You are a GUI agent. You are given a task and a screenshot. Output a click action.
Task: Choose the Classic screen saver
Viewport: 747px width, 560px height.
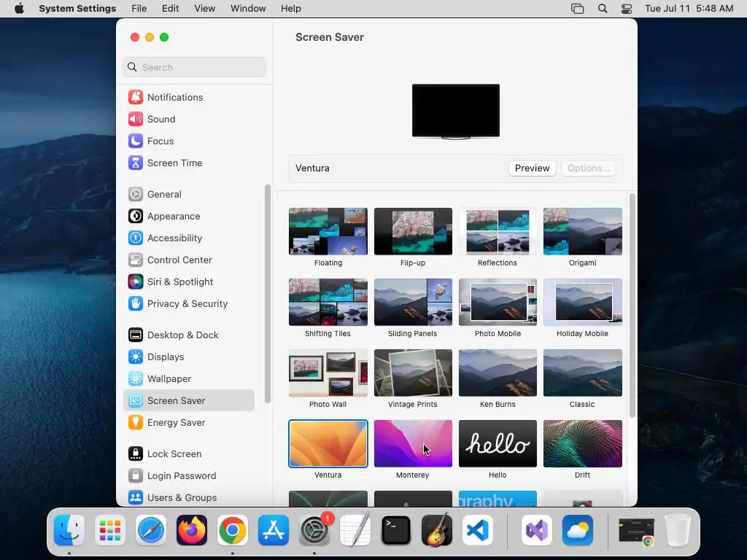[583, 373]
